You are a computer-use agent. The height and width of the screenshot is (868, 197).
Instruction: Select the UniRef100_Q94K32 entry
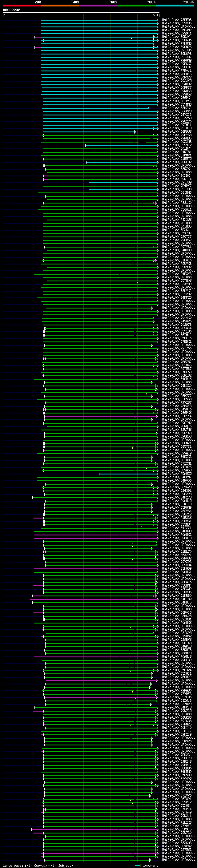(176, 84)
